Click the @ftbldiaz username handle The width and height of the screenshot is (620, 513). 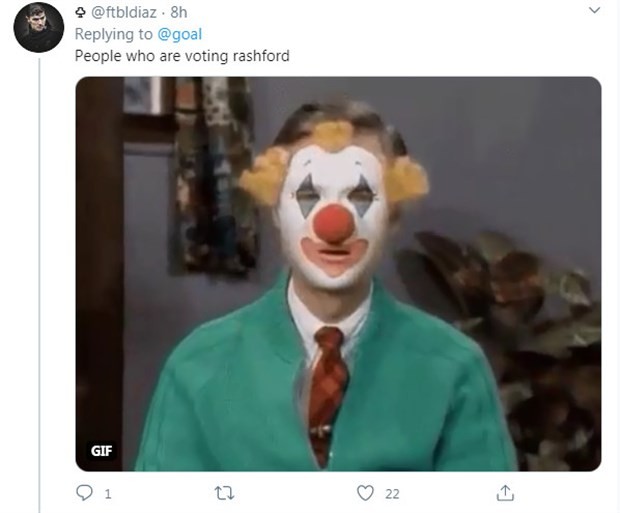pos(127,12)
